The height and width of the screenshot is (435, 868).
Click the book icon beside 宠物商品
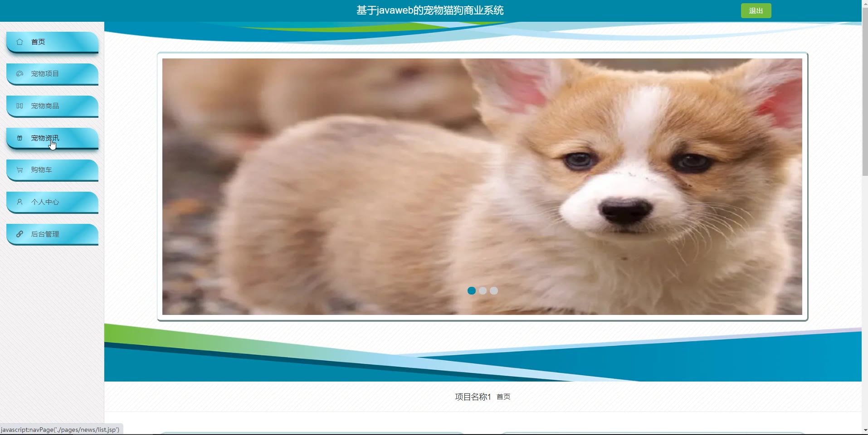20,106
